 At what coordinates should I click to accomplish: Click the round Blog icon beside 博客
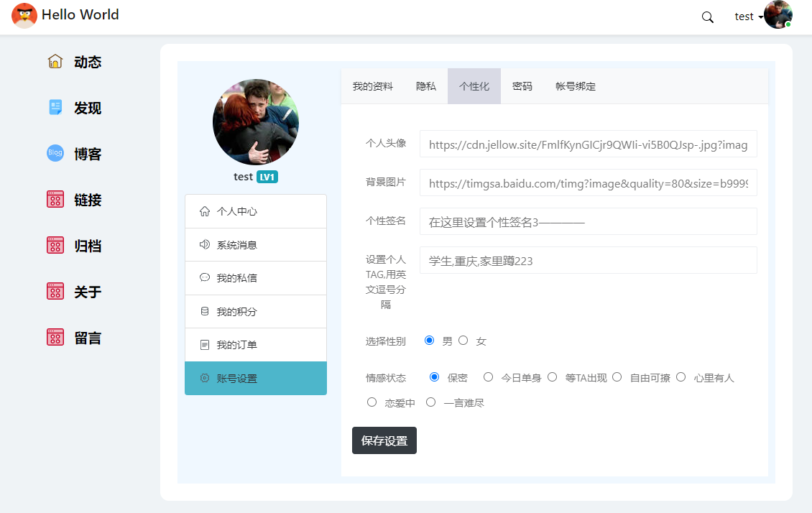click(55, 153)
